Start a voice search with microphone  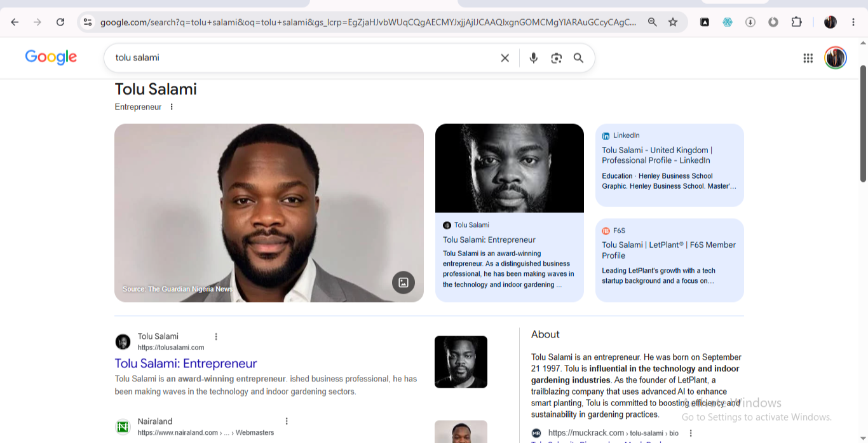pyautogui.click(x=534, y=58)
